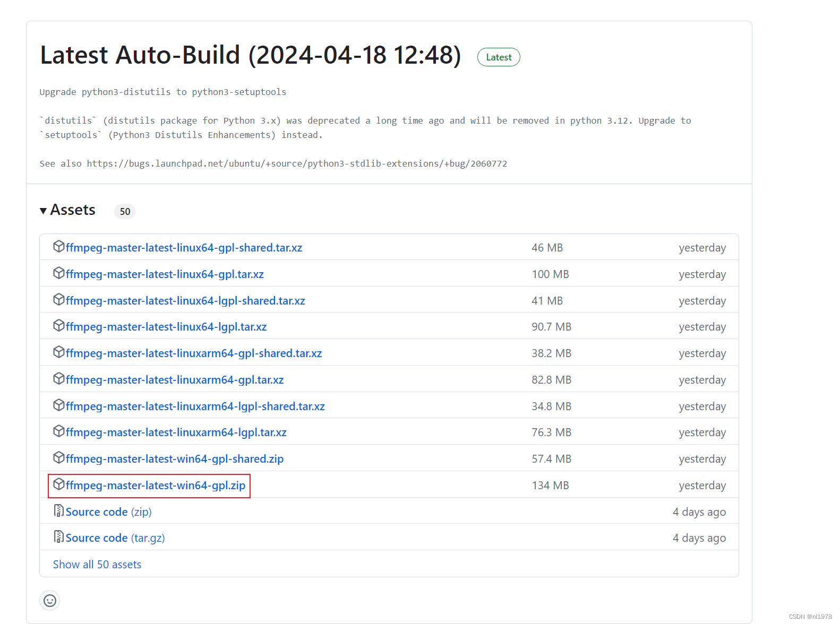840x624 pixels.
Task: Click zip file icon beside Source code (tar.gz)
Action: point(59,537)
